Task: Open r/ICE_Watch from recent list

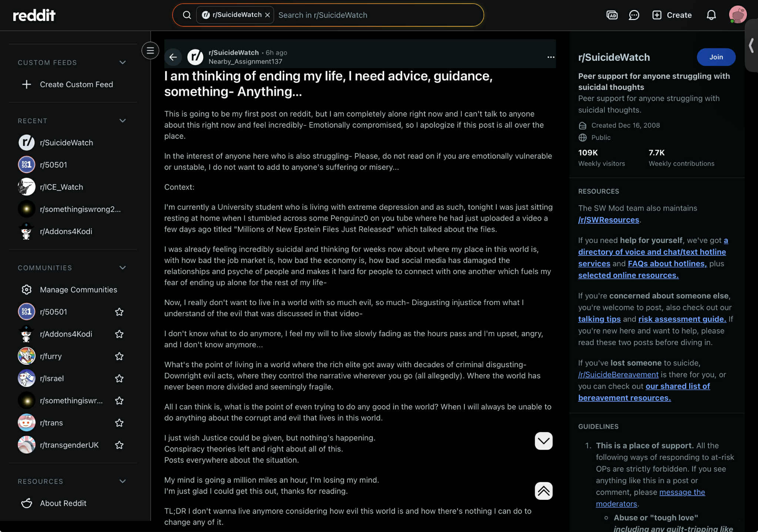Action: pos(61,187)
